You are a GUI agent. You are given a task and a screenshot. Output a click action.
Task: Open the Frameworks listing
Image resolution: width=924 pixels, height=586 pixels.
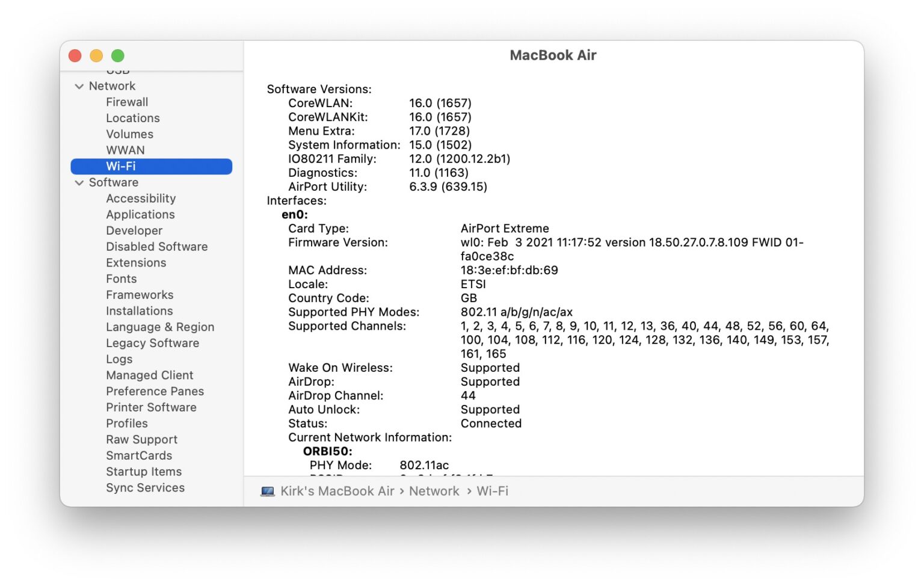point(140,295)
